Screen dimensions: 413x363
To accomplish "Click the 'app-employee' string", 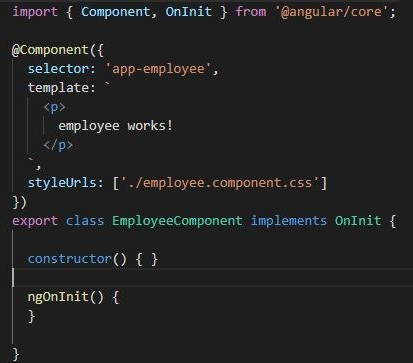I will tap(159, 69).
